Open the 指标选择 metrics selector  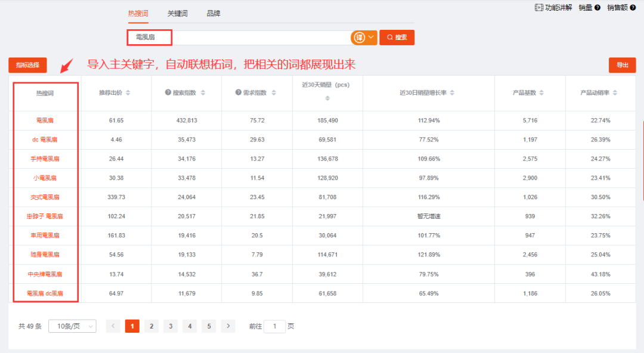(x=27, y=65)
